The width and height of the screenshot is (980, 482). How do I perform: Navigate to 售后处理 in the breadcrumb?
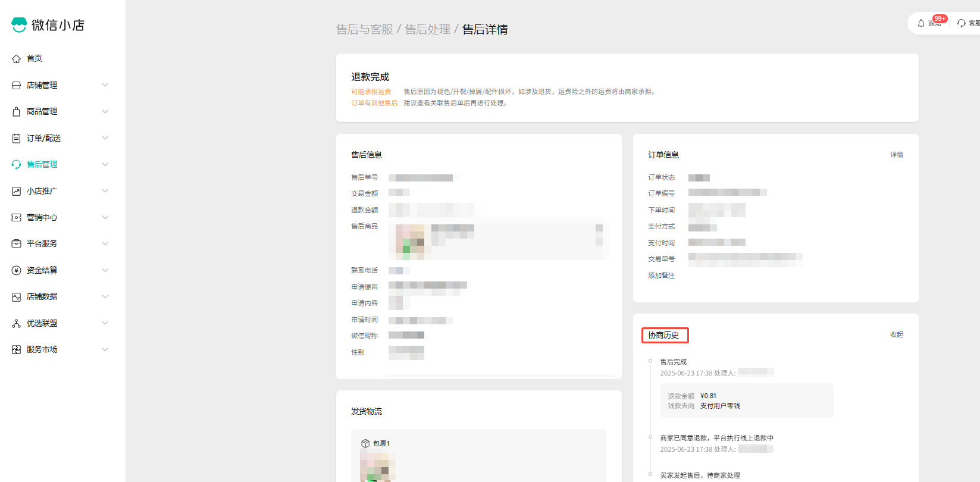click(x=427, y=30)
